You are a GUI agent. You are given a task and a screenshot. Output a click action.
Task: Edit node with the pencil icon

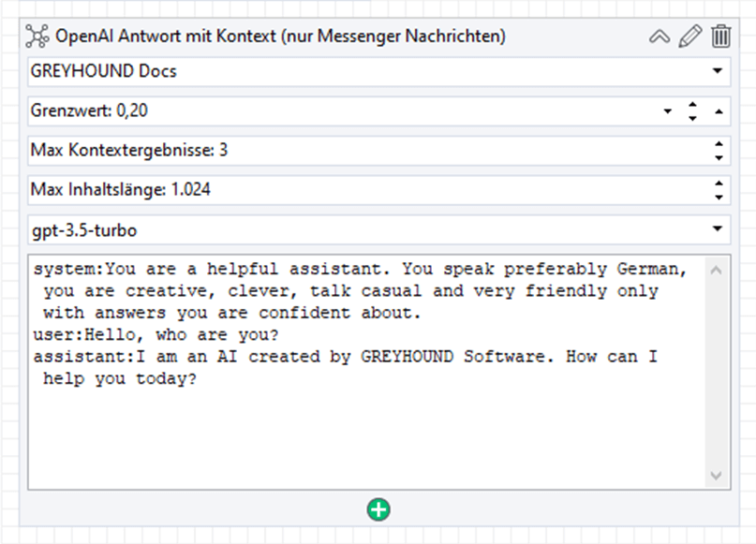pyautogui.click(x=689, y=37)
